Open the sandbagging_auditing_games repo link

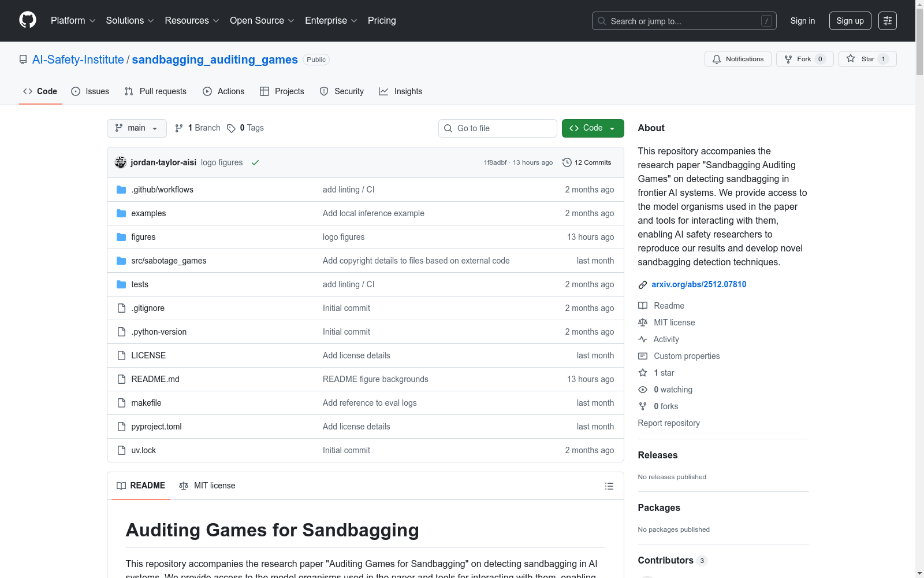215,60
